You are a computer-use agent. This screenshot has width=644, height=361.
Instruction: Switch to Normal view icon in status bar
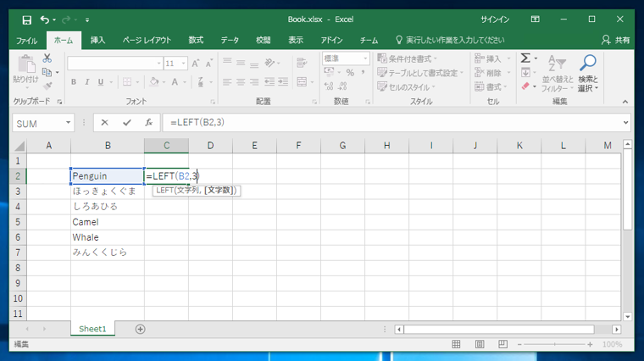pos(456,344)
